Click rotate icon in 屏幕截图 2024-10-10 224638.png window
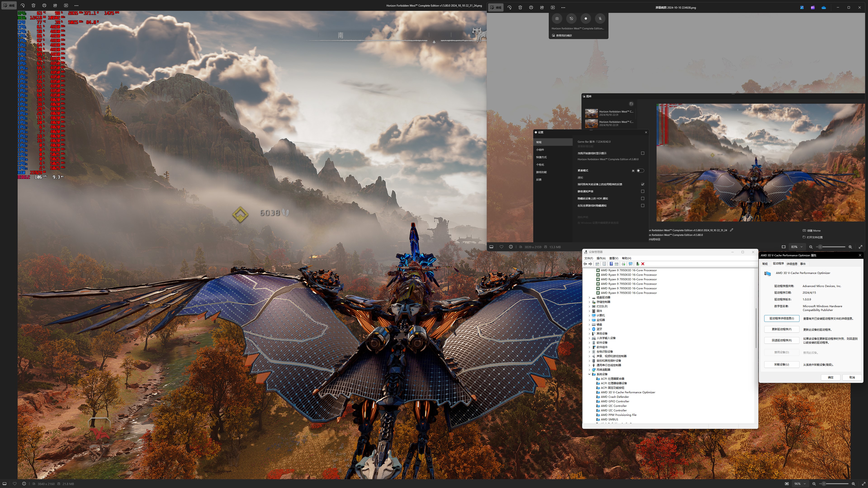 tap(509, 7)
